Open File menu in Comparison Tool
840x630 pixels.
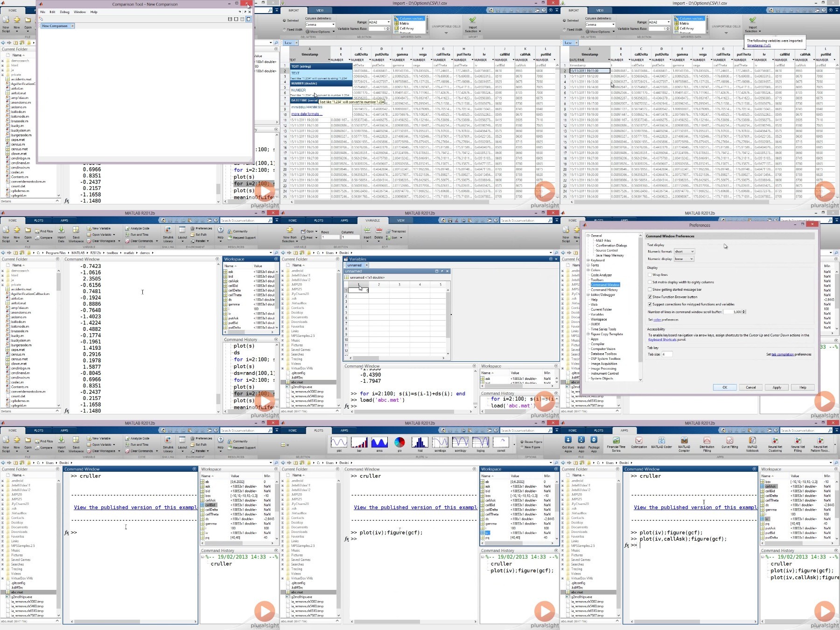(x=42, y=12)
